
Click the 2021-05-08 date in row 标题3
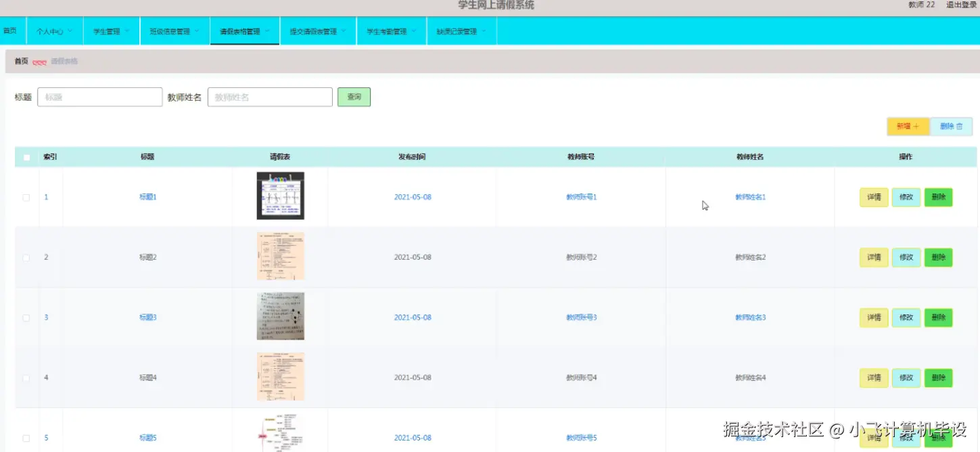[x=413, y=317]
